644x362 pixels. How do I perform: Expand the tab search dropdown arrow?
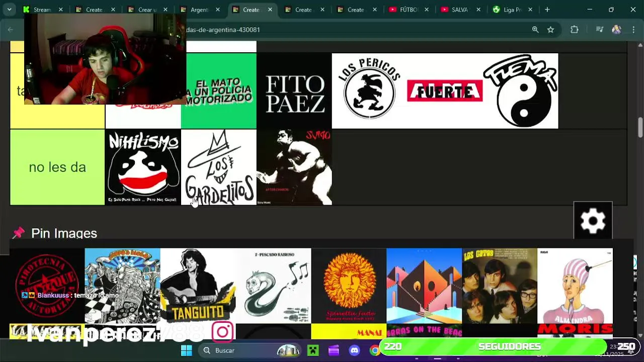[9, 10]
